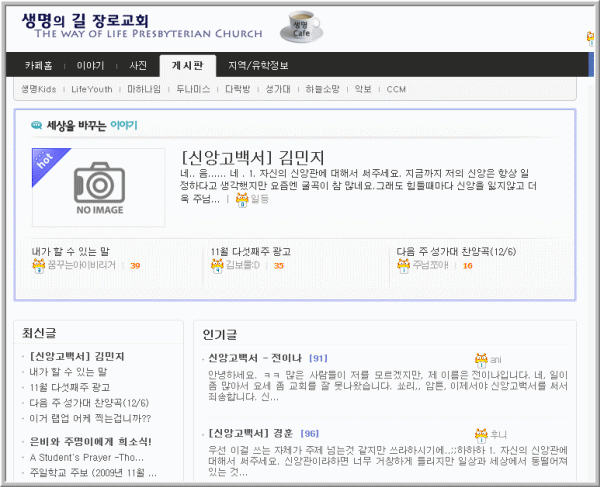Click author name 후니
Image resolution: width=600 pixels, height=487 pixels.
tap(498, 435)
